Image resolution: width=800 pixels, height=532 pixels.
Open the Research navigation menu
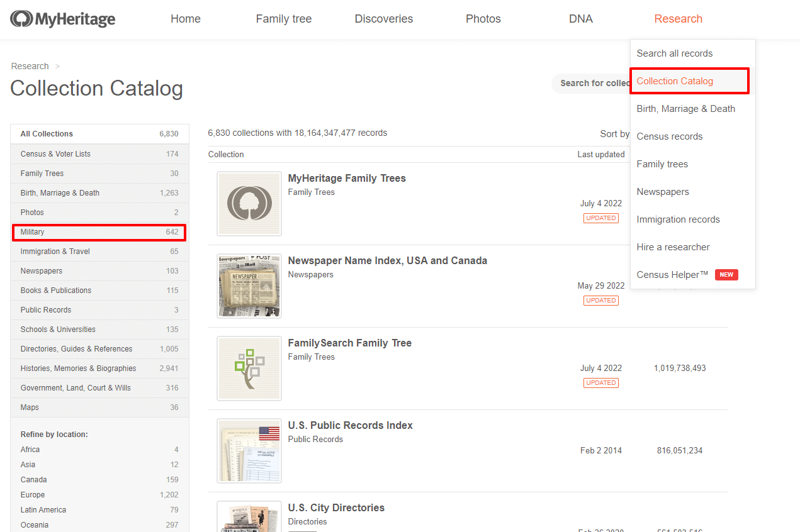(x=679, y=19)
